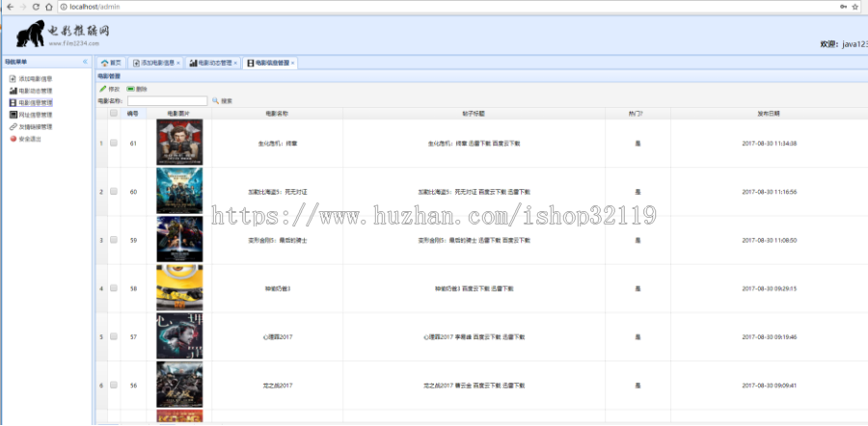
Task: Click the movie poster thumbnail in row 56
Action: click(x=179, y=385)
